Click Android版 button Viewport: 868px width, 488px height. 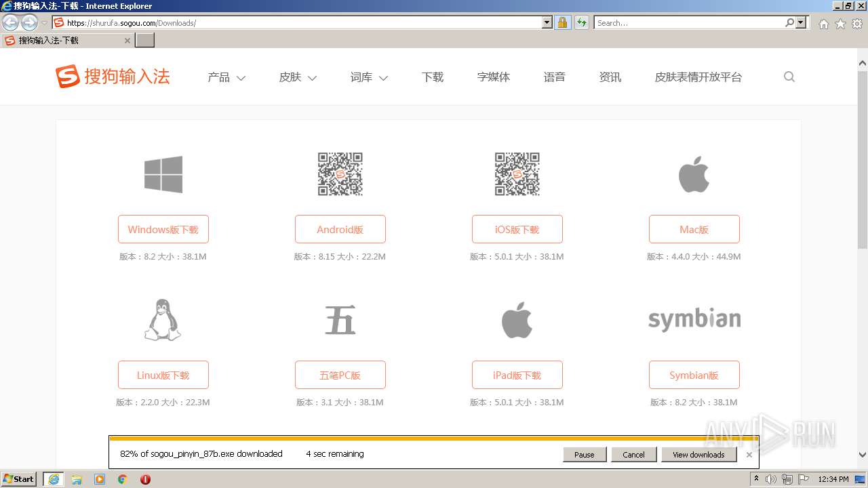click(340, 229)
